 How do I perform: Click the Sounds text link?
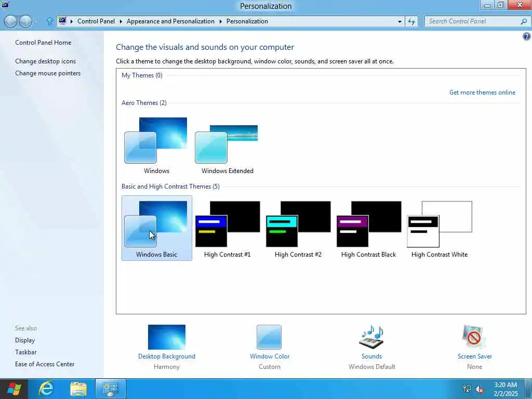click(371, 356)
